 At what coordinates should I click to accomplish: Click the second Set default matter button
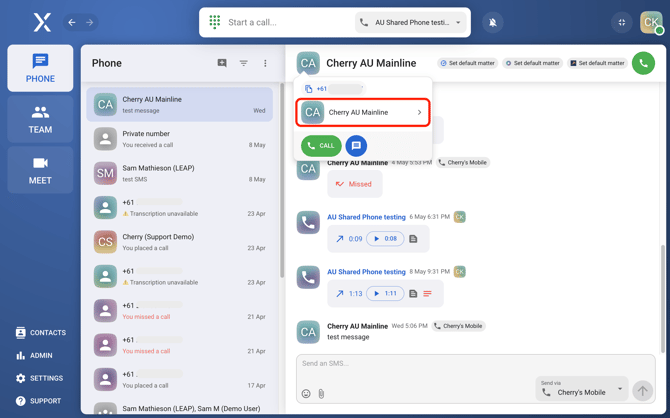(x=532, y=63)
